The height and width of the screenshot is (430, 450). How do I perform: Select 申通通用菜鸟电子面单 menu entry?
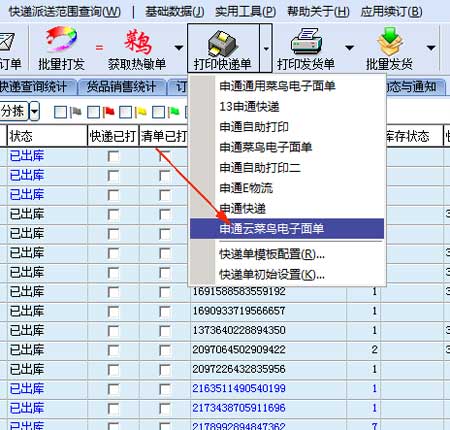(287, 86)
